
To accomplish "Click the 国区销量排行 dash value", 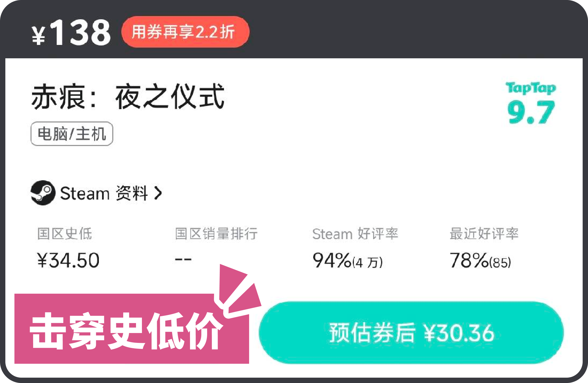I will click(x=183, y=259).
